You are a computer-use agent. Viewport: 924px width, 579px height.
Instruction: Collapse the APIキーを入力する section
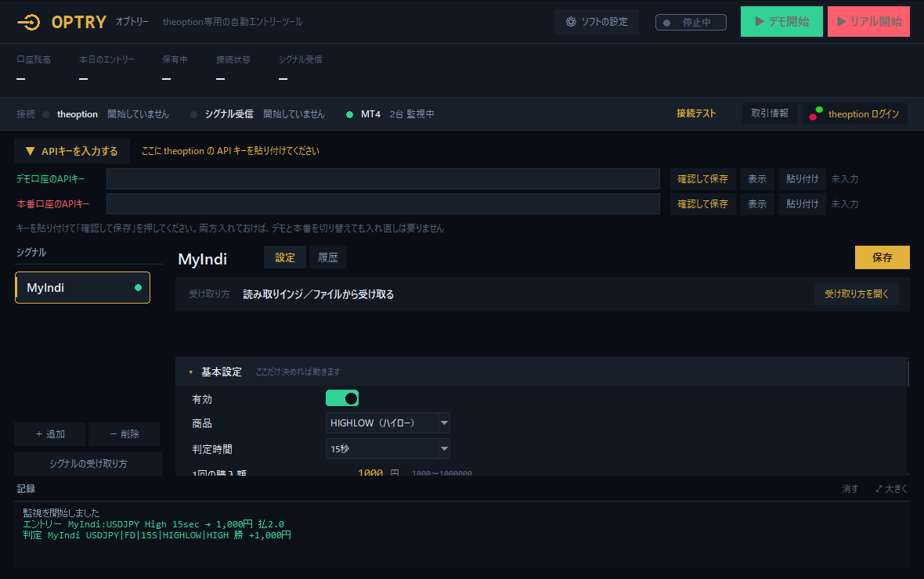(72, 151)
